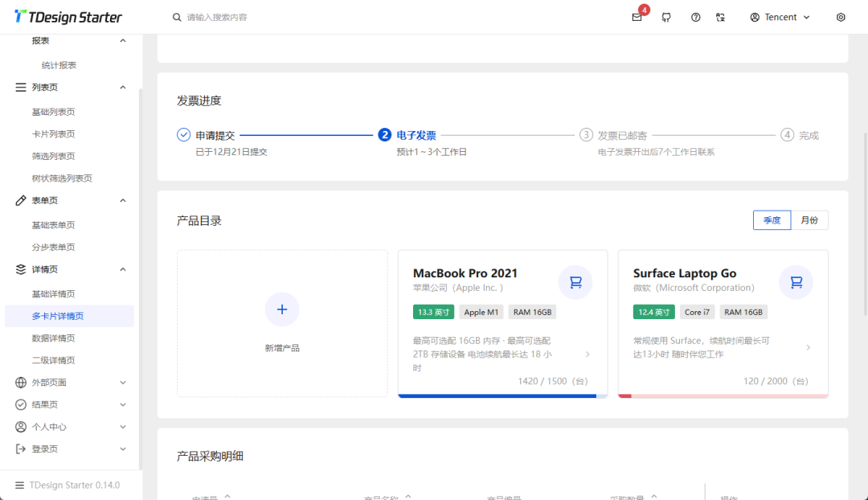Click the Surface red stock progress bar

coord(723,396)
